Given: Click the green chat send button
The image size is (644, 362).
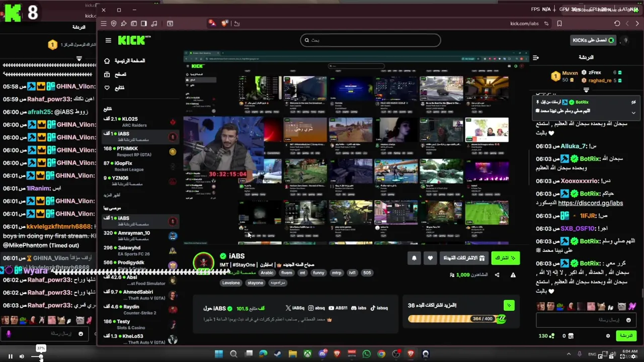Looking at the screenshot, I should click(626, 336).
